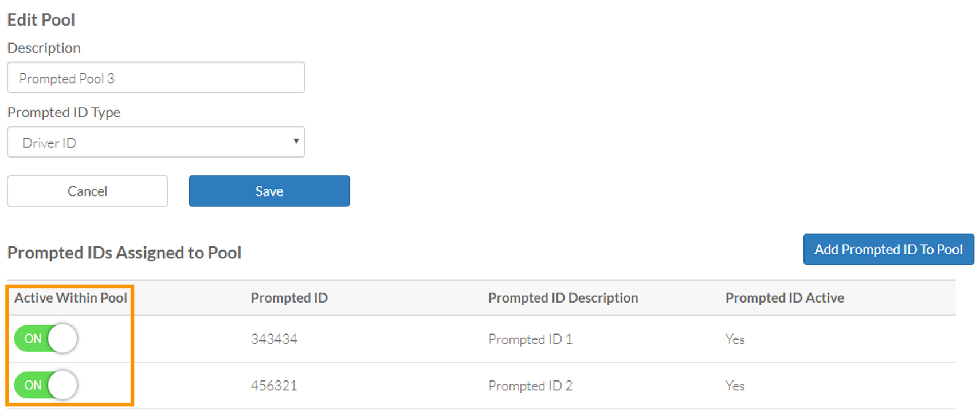The height and width of the screenshot is (412, 980).
Task: Click the Prompted ID Active header
Action: point(785,298)
